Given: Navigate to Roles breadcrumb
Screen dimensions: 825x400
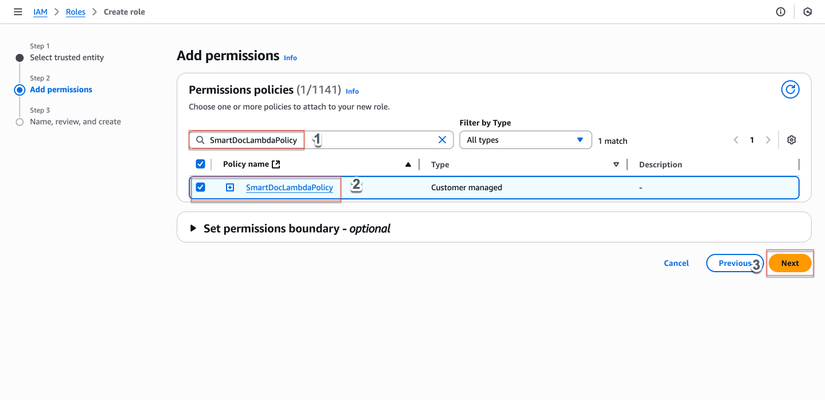Looking at the screenshot, I should (x=75, y=12).
